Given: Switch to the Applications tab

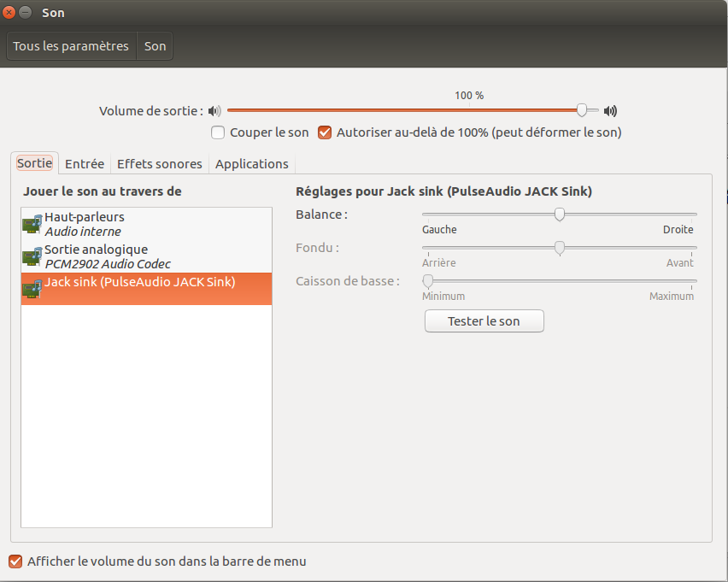Looking at the screenshot, I should [x=252, y=164].
